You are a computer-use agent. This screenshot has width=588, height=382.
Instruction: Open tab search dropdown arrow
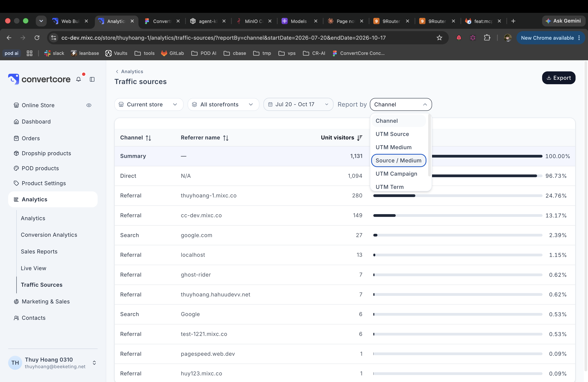pos(41,21)
